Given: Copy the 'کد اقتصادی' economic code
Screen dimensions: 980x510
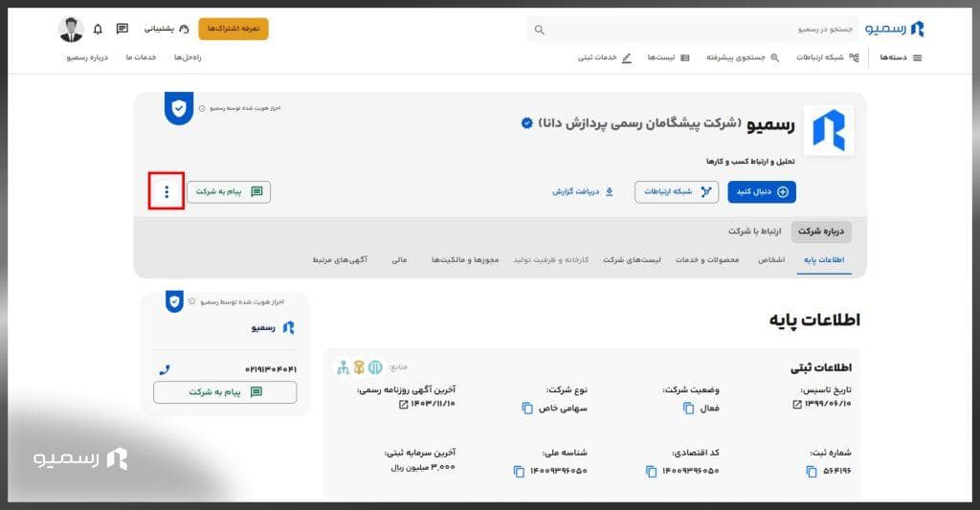Looking at the screenshot, I should coord(651,472).
